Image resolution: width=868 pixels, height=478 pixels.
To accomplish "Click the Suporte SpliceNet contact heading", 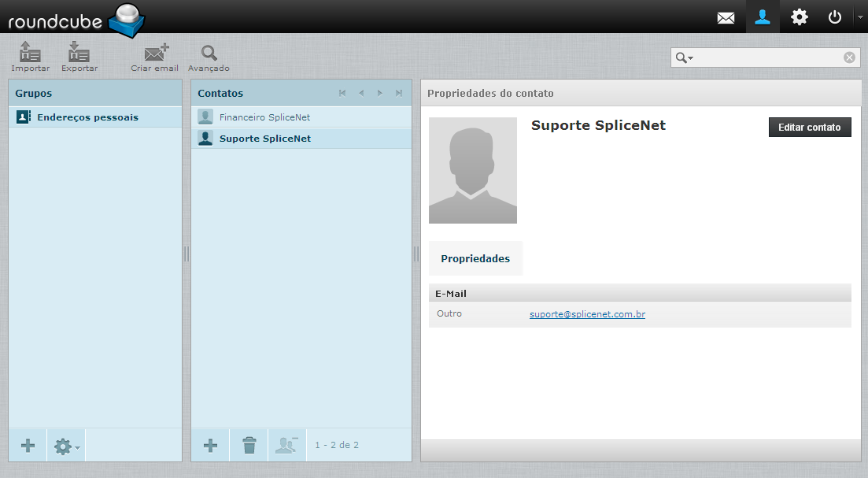I will pyautogui.click(x=598, y=126).
